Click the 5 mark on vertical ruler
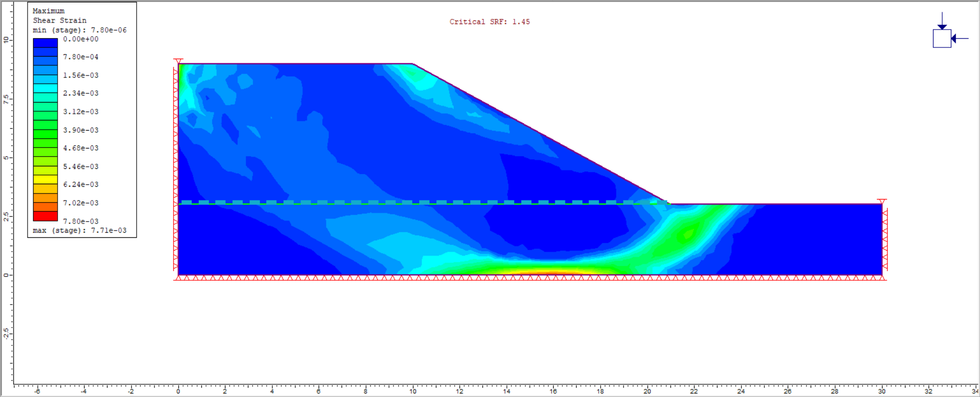980x397 pixels. pyautogui.click(x=6, y=158)
